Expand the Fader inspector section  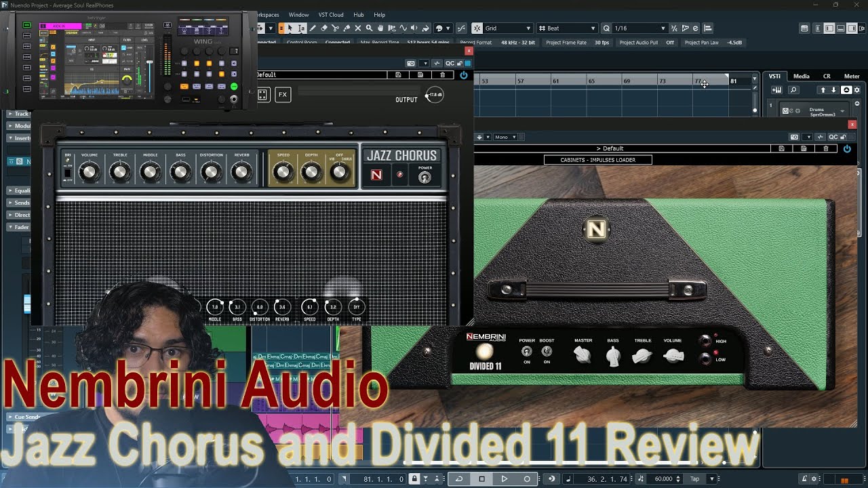[x=19, y=227]
